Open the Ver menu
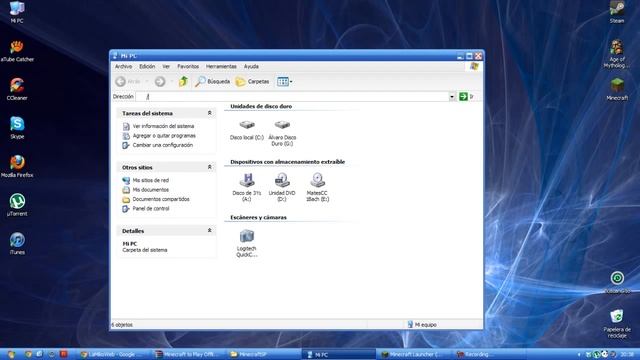Viewport: 640px width, 360px height. [x=166, y=66]
